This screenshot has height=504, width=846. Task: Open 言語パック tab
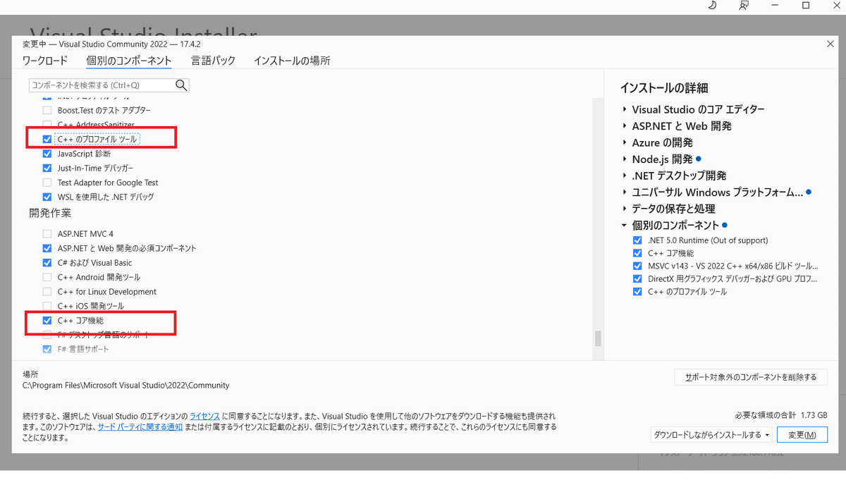tap(213, 61)
